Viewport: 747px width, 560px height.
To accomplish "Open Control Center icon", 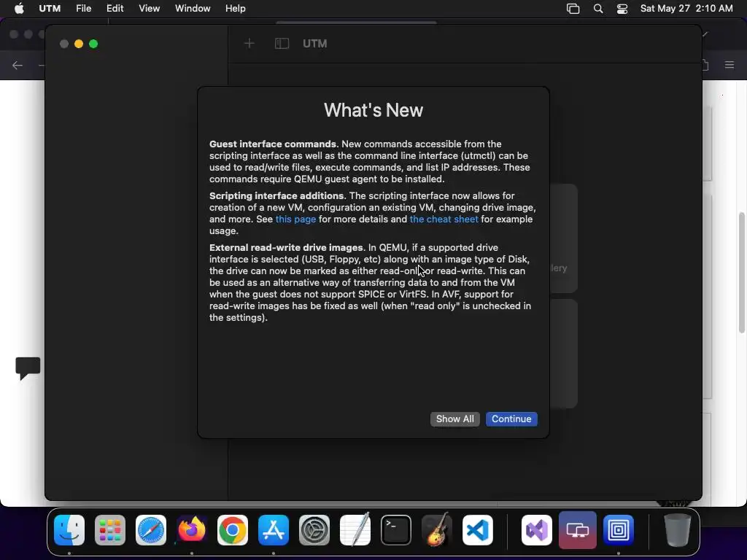I will [622, 9].
